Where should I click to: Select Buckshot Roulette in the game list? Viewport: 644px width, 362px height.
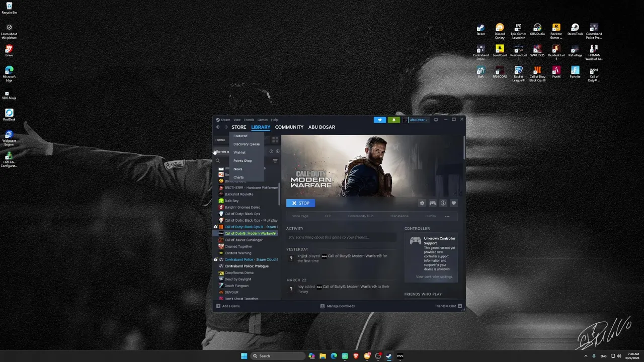(x=239, y=194)
